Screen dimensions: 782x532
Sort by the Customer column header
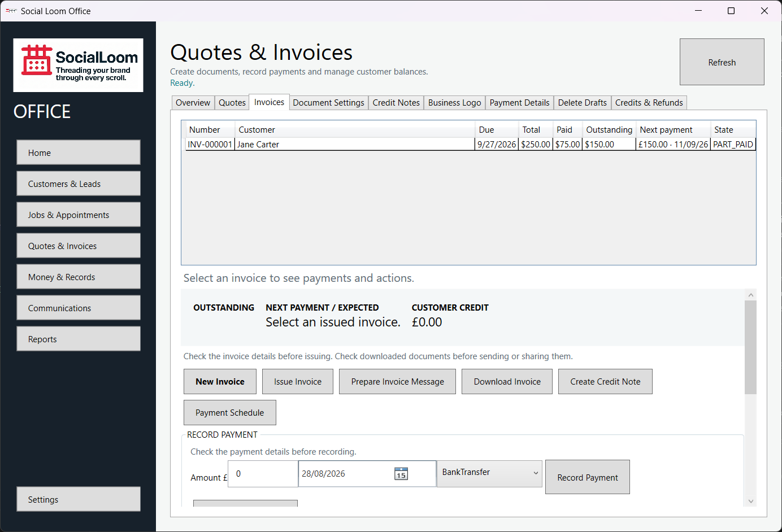pyautogui.click(x=355, y=130)
